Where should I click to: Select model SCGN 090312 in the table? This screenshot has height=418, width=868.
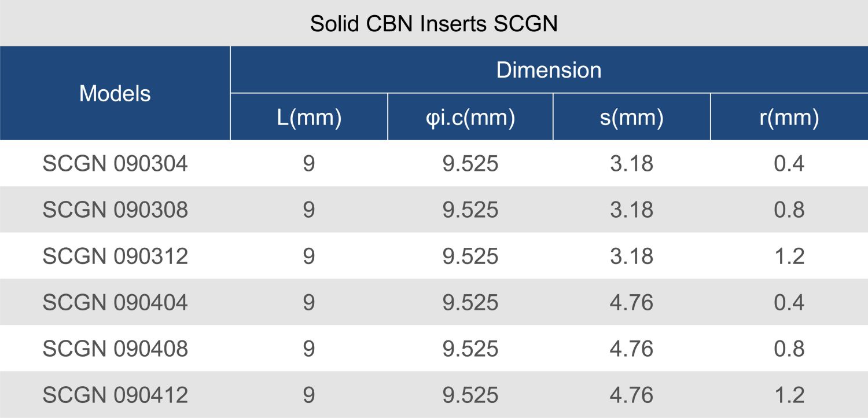tap(115, 256)
